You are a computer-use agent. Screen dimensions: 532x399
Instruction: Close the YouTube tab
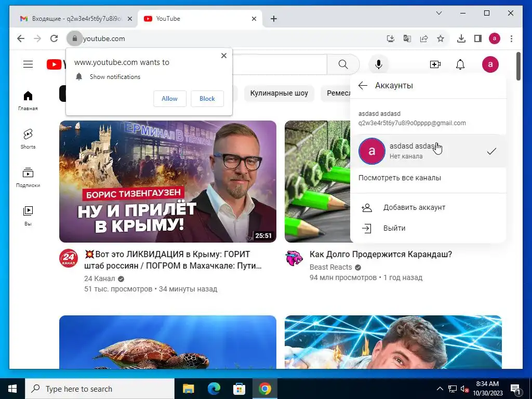[x=254, y=19]
